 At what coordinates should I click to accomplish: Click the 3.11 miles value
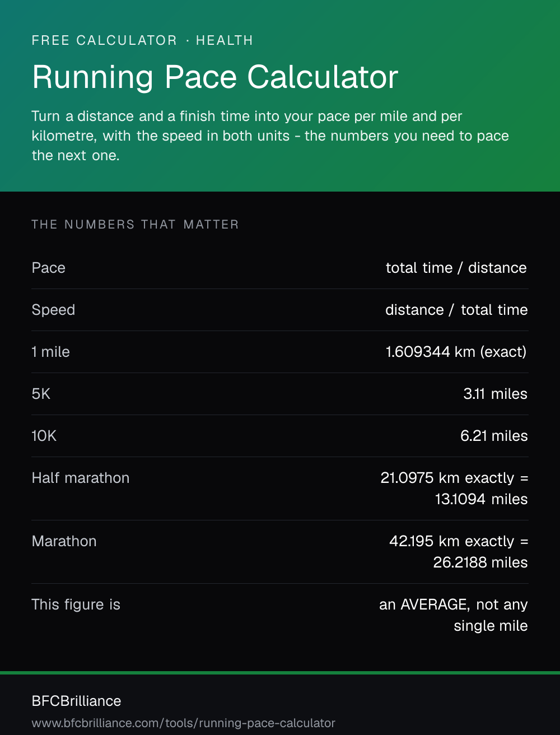coord(496,394)
